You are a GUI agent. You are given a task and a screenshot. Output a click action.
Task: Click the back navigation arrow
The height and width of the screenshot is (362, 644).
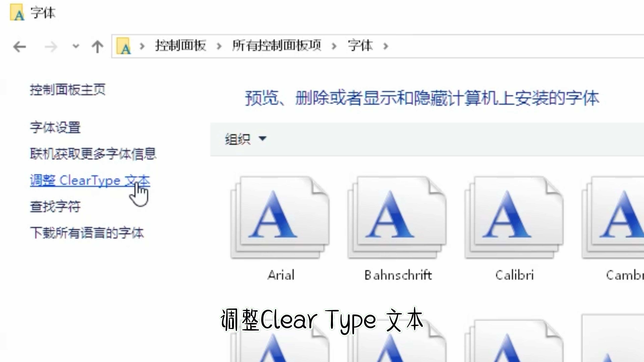[x=19, y=46]
